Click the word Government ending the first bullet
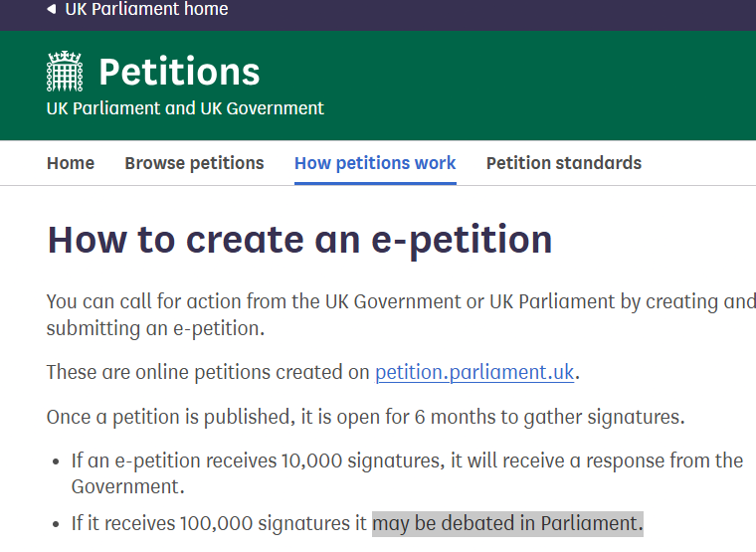The image size is (756, 552). click(127, 486)
